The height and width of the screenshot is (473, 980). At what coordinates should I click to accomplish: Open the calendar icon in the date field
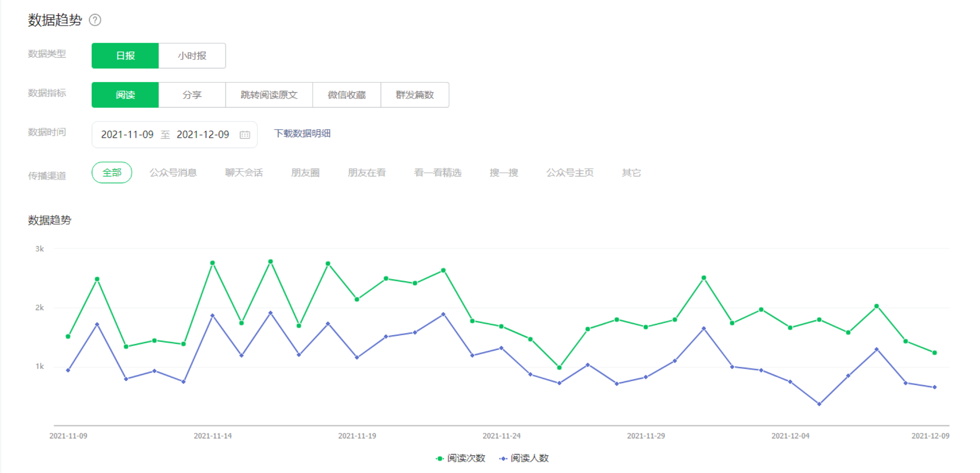pos(245,135)
